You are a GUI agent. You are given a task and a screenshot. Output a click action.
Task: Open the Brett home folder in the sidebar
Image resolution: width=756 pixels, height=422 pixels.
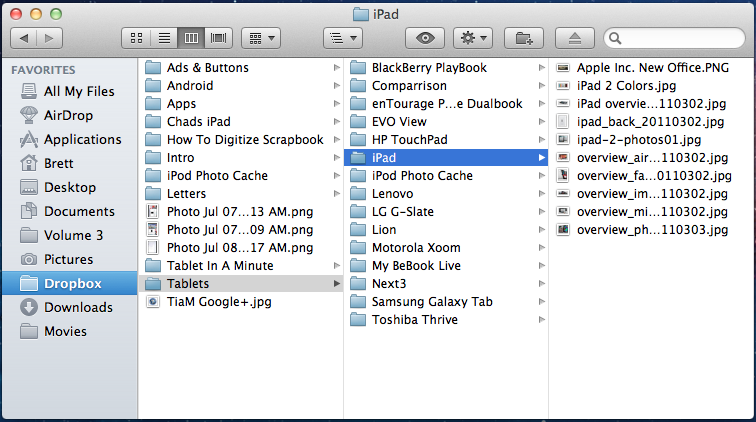point(70,163)
